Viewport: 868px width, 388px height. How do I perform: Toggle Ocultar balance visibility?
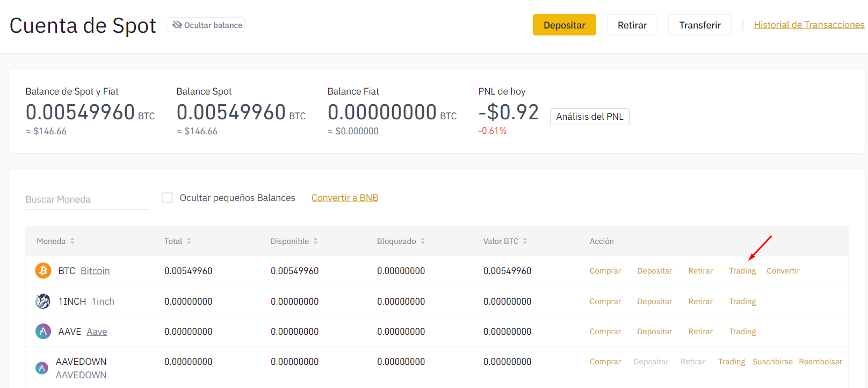tap(206, 25)
